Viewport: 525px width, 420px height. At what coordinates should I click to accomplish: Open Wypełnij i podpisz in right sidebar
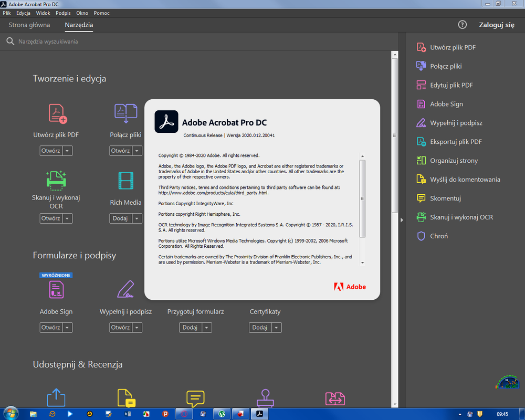pyautogui.click(x=450, y=123)
